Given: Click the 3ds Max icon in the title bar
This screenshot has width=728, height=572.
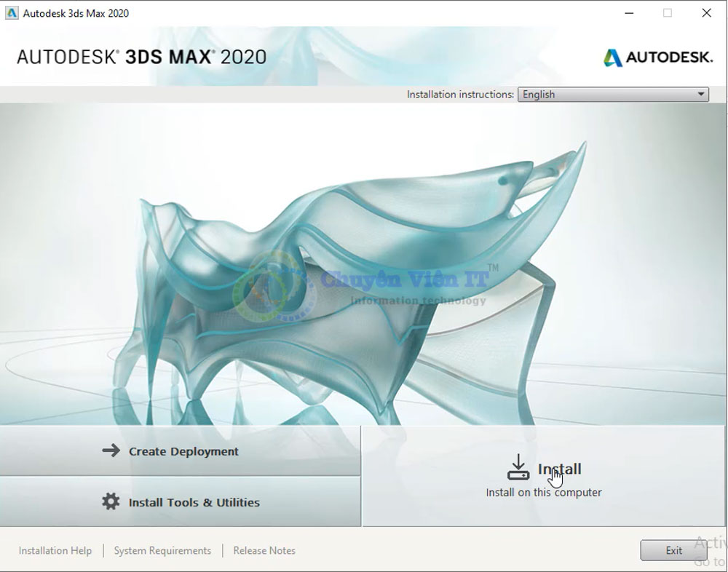Looking at the screenshot, I should (10, 12).
